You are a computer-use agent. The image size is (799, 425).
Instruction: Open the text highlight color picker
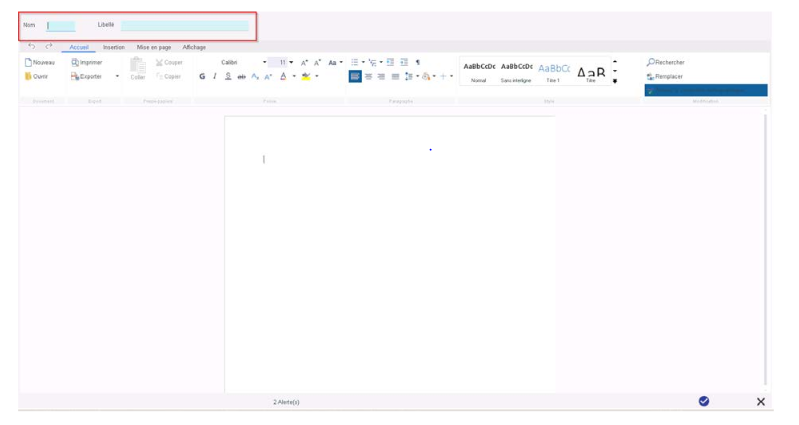click(317, 76)
